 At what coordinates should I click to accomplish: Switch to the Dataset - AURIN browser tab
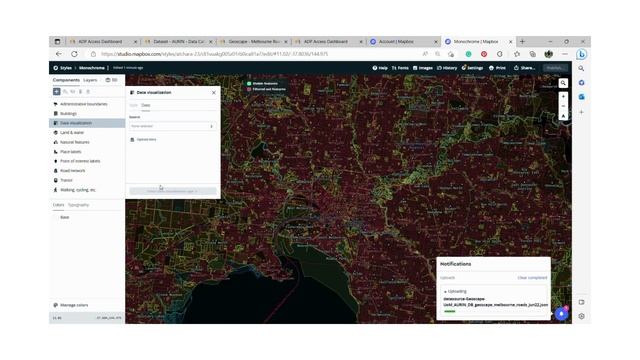178,42
